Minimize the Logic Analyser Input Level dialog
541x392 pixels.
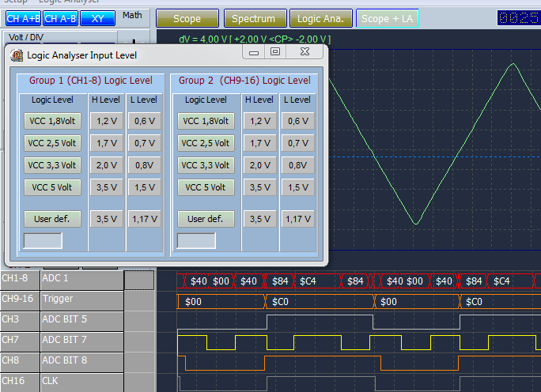pyautogui.click(x=254, y=52)
